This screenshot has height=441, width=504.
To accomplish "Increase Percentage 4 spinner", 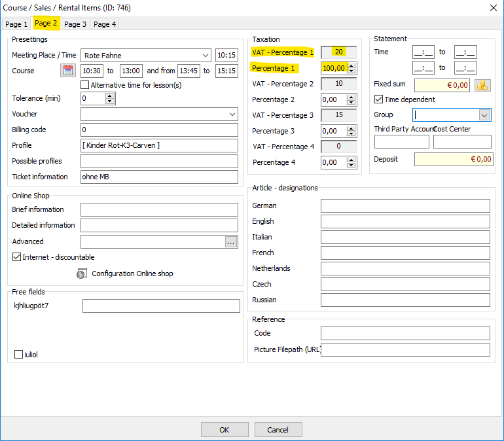I will (x=351, y=160).
